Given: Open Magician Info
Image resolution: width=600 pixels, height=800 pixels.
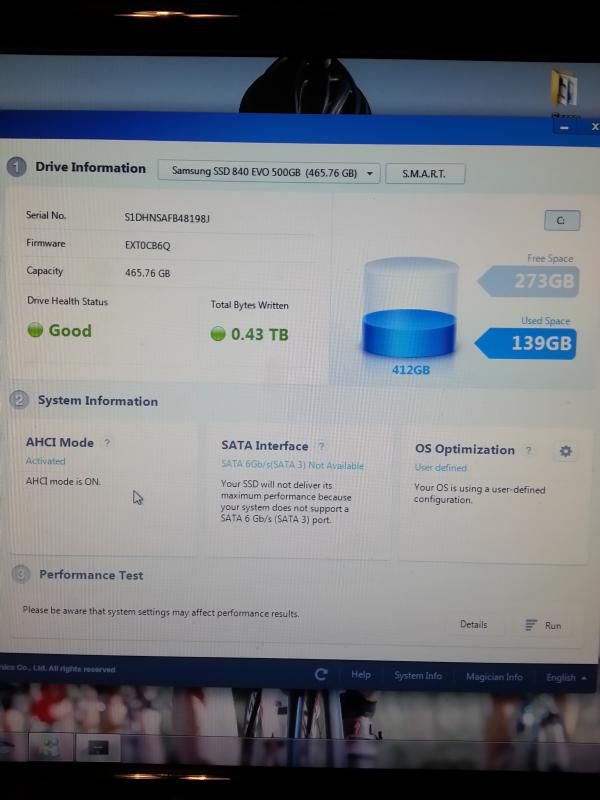Looking at the screenshot, I should click(494, 677).
